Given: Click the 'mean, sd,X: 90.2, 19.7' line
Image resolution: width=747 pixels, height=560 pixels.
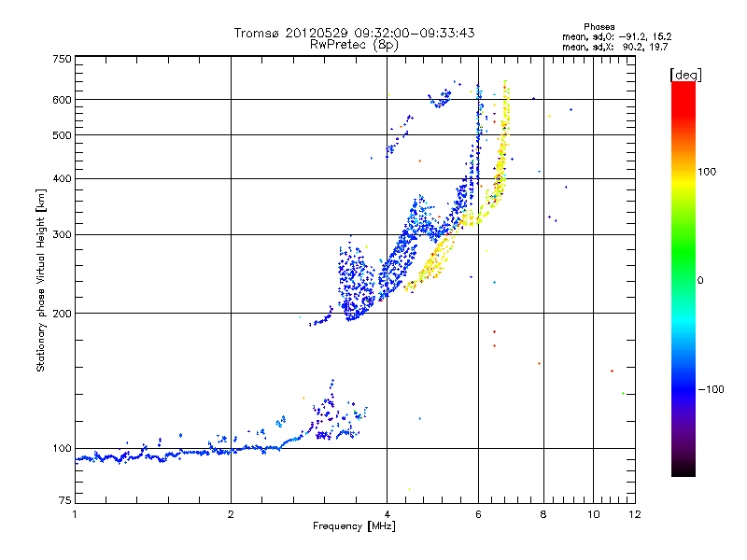Looking at the screenshot, I should 615,47.
